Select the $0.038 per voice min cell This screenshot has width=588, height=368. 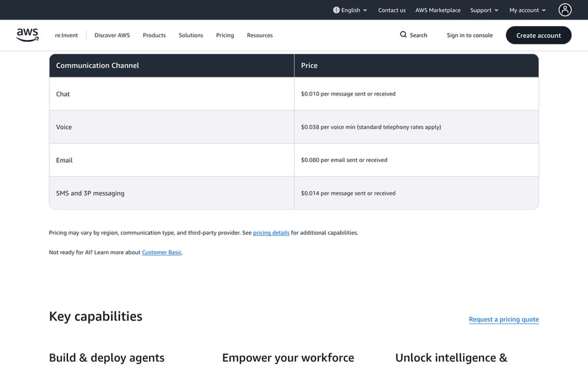[x=416, y=127]
